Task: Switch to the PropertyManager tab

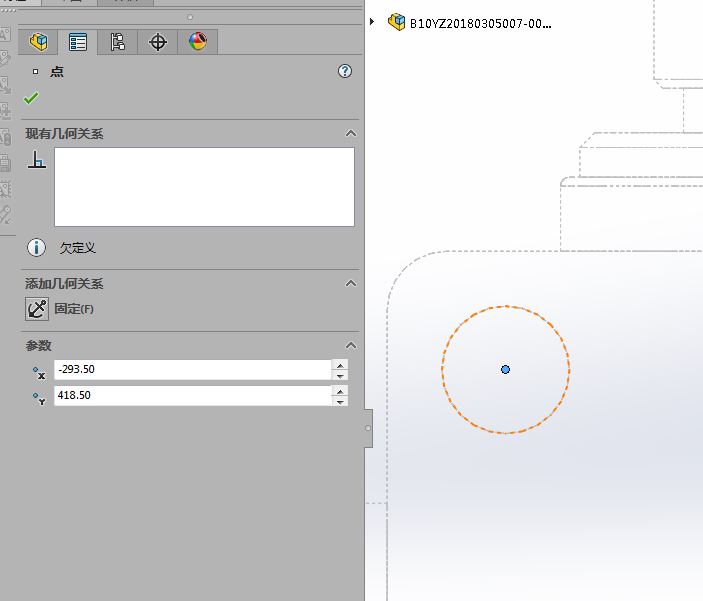Action: (x=77, y=42)
